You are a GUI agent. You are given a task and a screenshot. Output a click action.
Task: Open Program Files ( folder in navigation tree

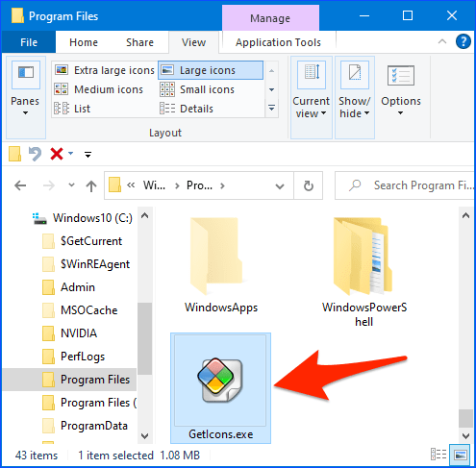(x=89, y=403)
